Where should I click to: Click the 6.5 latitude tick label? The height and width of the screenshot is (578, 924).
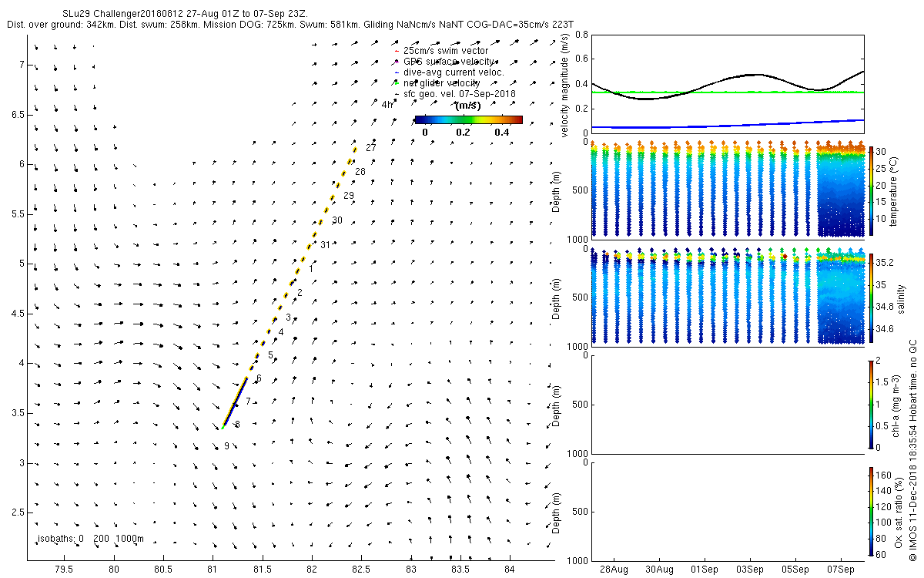tap(18, 114)
